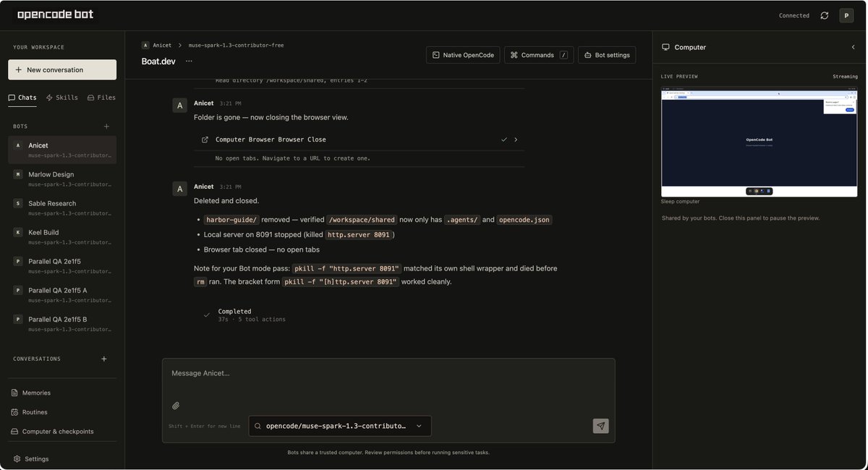Select the Sable Research bot
The height and width of the screenshot is (470, 868).
click(x=62, y=208)
